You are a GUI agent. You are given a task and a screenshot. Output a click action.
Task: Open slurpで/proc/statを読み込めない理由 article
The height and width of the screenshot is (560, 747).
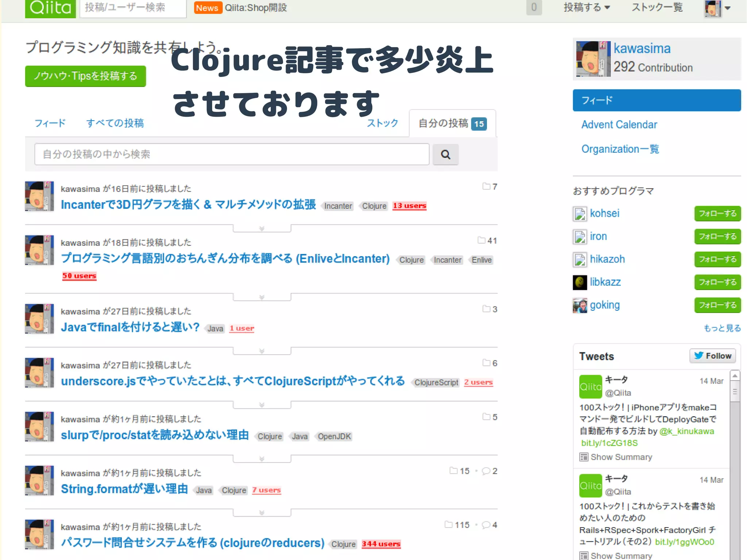pos(155,435)
